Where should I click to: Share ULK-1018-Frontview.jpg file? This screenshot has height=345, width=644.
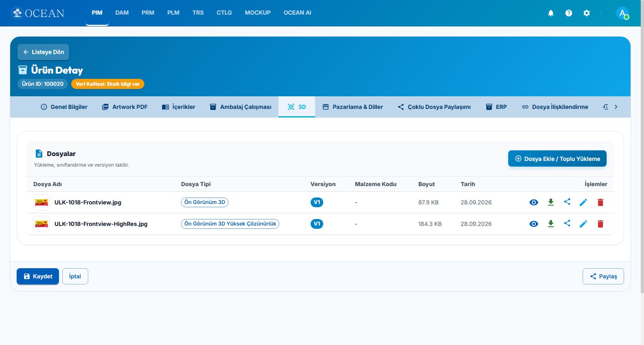tap(567, 202)
